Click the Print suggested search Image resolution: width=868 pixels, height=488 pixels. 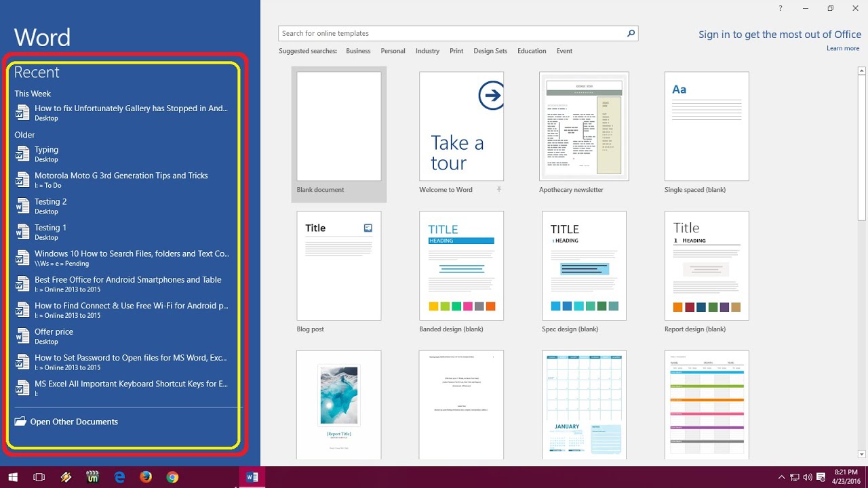(456, 51)
